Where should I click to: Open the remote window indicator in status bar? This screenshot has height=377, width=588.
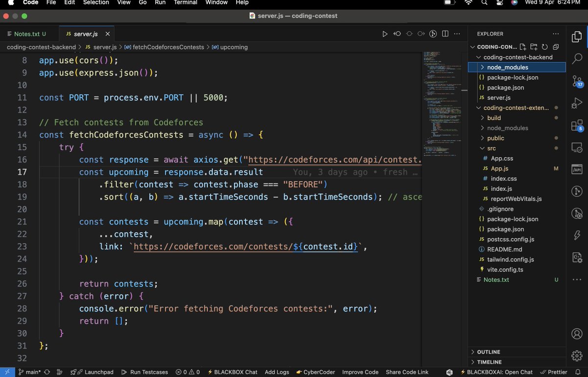click(7, 372)
